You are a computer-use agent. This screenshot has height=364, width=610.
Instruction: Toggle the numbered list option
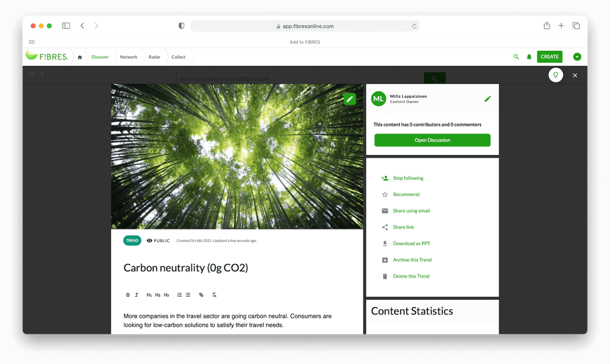click(x=179, y=295)
